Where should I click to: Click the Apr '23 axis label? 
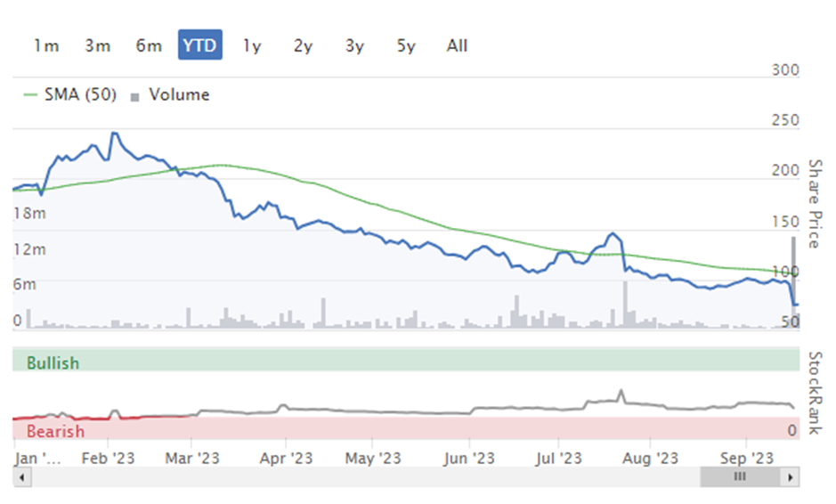[x=286, y=458]
